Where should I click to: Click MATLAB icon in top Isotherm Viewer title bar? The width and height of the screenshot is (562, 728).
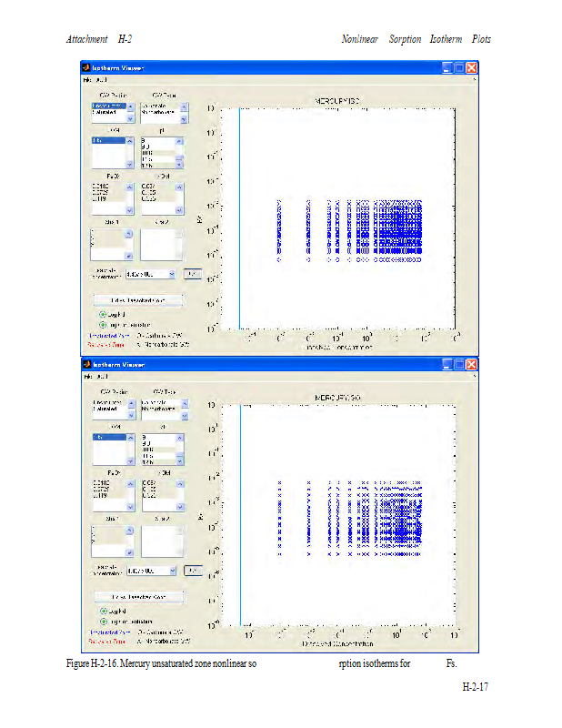(86, 67)
